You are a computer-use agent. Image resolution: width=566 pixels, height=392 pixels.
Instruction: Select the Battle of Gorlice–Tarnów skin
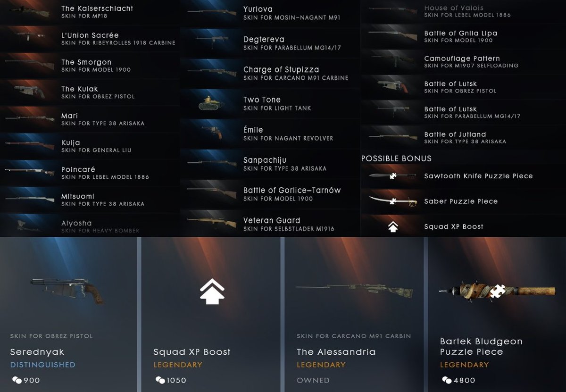270,194
